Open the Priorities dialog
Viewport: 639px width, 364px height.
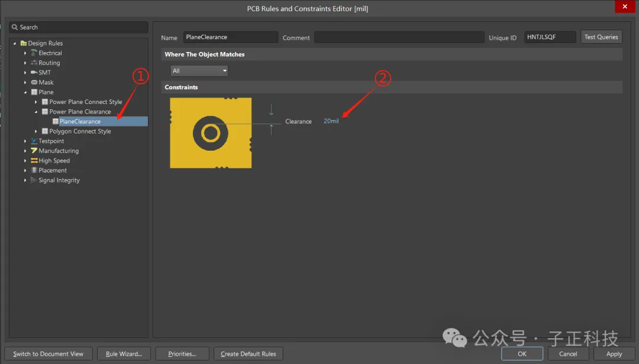click(182, 354)
